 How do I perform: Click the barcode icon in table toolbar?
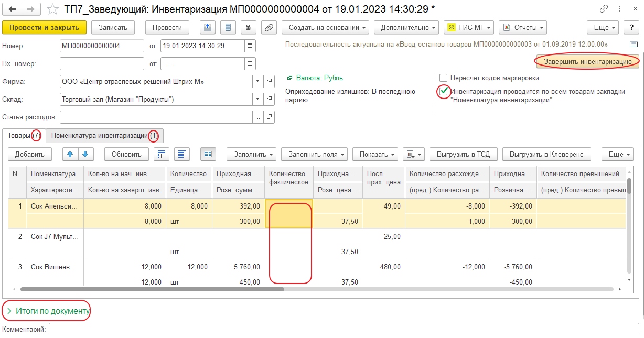click(x=162, y=154)
